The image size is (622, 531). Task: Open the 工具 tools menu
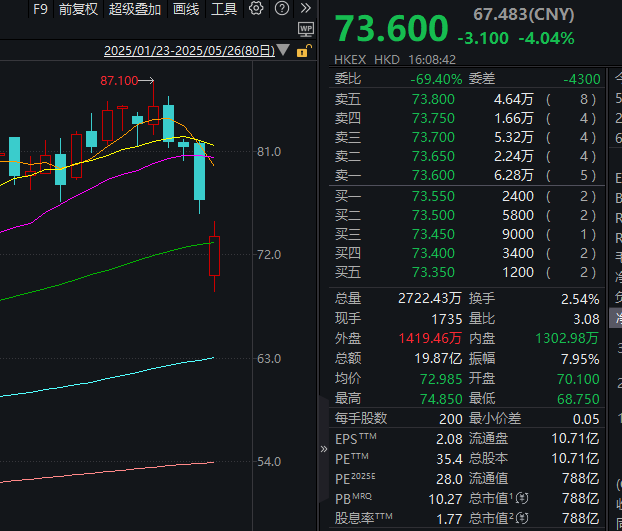coord(224,9)
